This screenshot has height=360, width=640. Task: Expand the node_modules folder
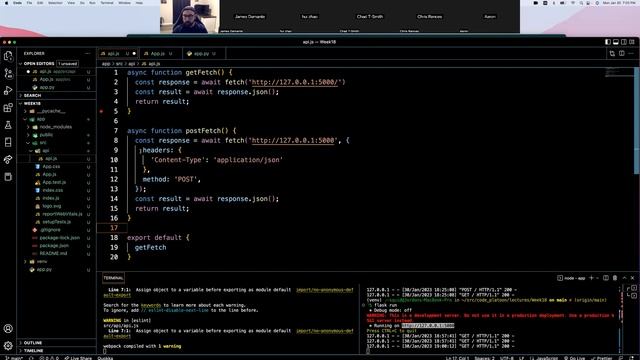[x=56, y=127]
